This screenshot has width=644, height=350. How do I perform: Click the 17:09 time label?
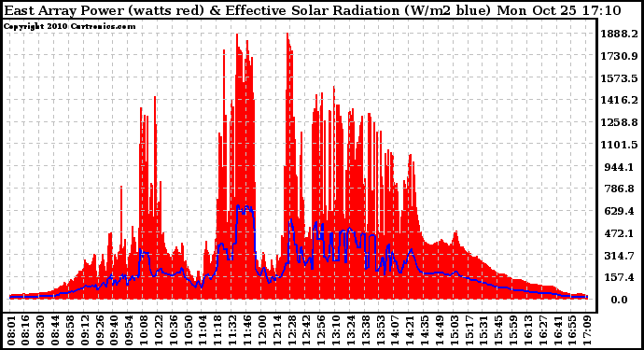click(586, 330)
